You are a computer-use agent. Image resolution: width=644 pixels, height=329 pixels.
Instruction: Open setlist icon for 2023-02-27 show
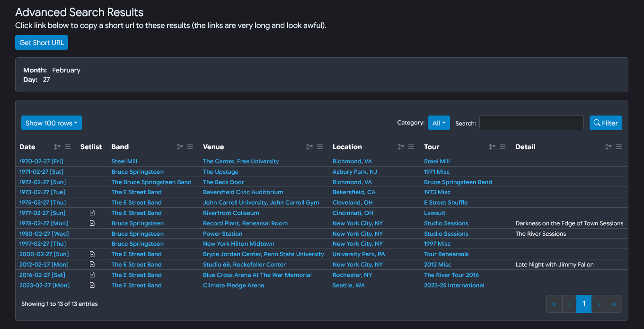(x=92, y=285)
